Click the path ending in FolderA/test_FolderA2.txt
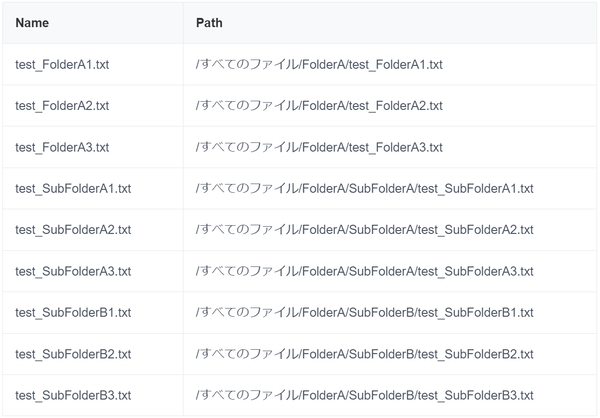The height and width of the screenshot is (418, 600). tap(319, 106)
